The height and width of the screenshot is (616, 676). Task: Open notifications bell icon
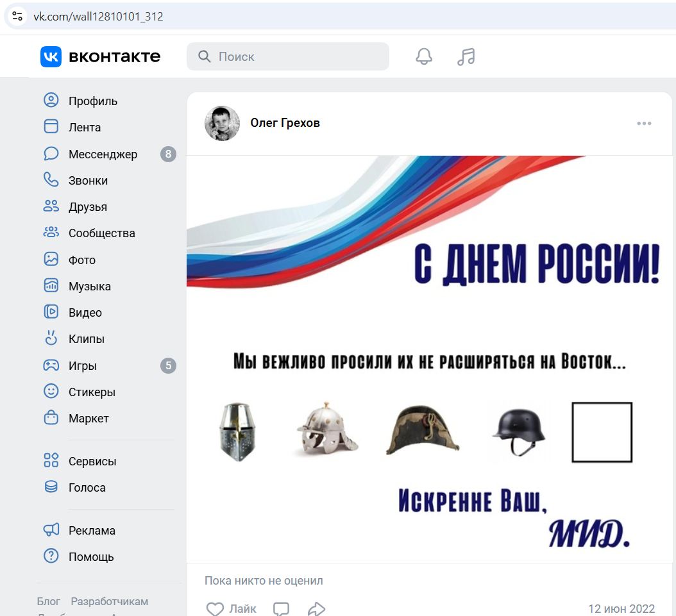[x=424, y=56]
